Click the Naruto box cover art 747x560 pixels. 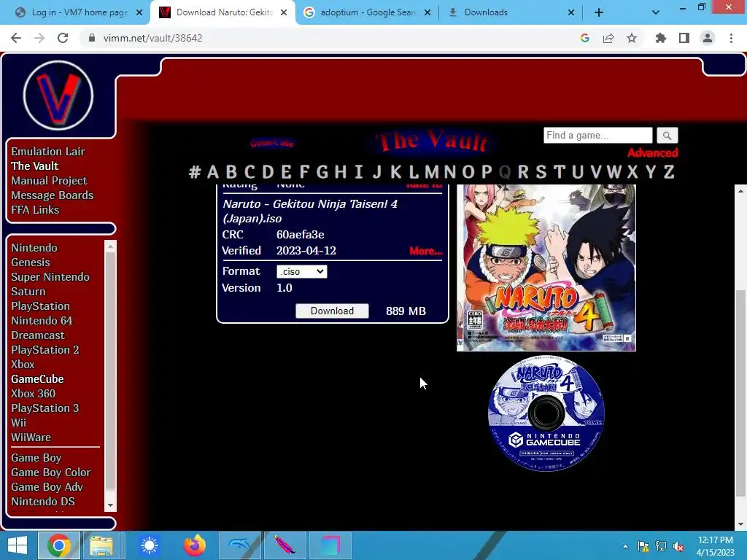coord(546,268)
